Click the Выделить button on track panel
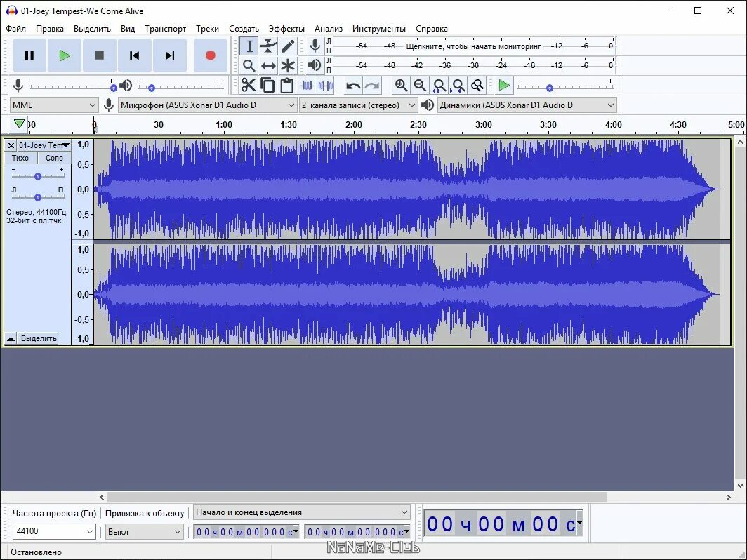The width and height of the screenshot is (747, 560). pyautogui.click(x=39, y=338)
